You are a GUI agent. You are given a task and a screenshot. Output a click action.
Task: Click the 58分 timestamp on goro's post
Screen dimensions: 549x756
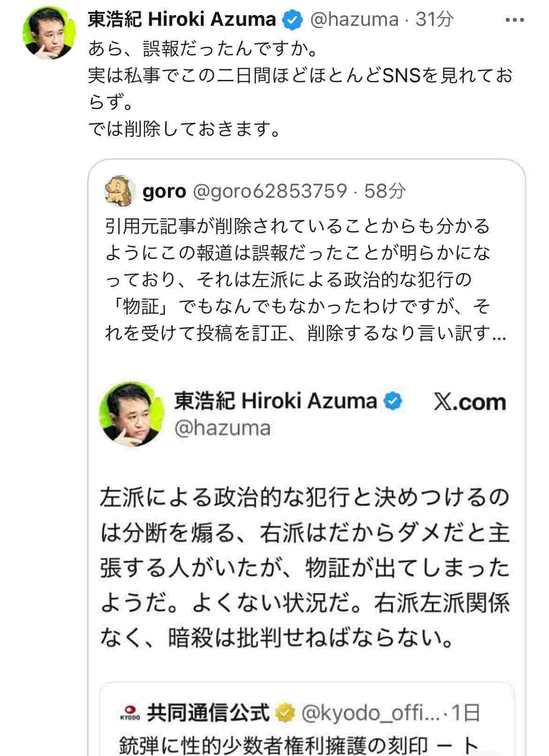pyautogui.click(x=385, y=192)
